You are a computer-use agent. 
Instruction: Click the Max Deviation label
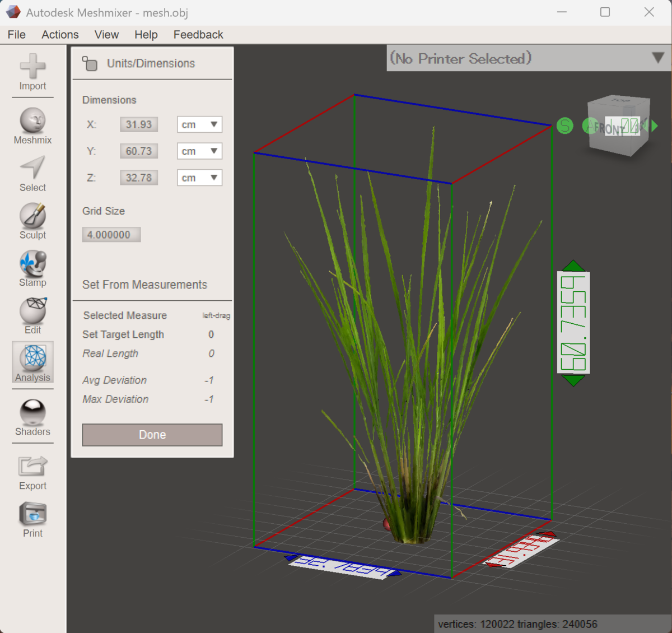tap(115, 399)
